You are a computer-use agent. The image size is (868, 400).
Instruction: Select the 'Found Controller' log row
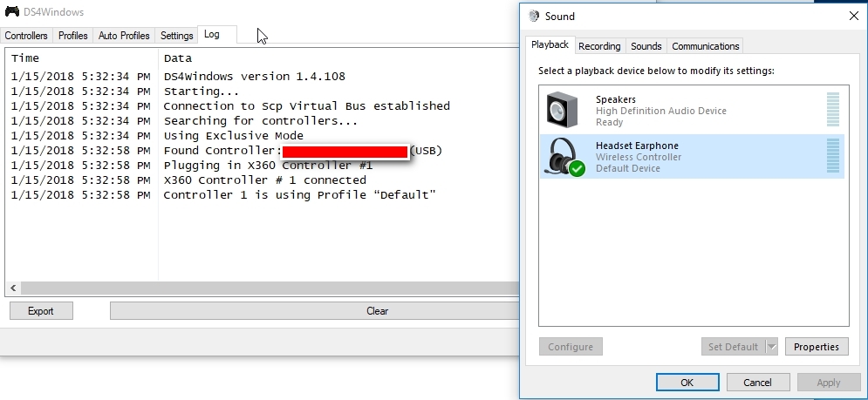coord(263,151)
